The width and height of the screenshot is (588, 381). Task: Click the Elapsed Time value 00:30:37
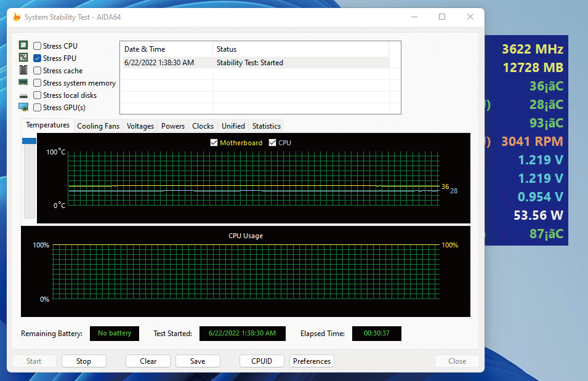pos(376,334)
